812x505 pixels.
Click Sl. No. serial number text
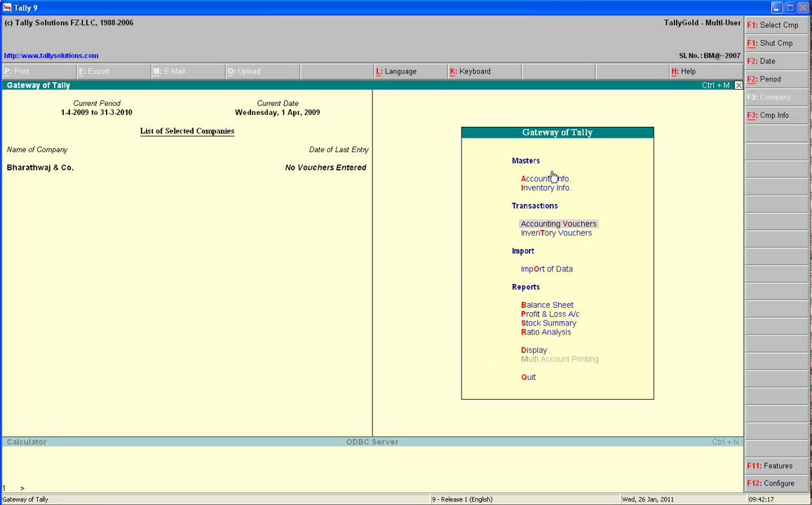pos(710,55)
